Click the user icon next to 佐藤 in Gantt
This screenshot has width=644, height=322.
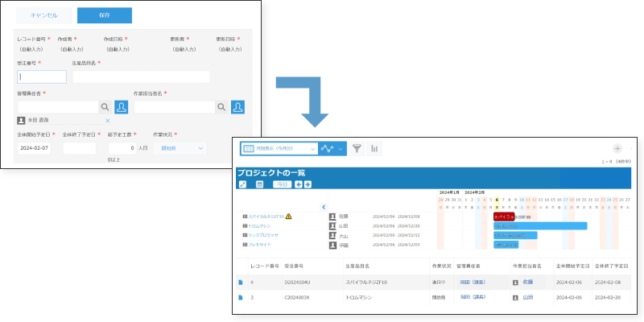[x=332, y=216]
